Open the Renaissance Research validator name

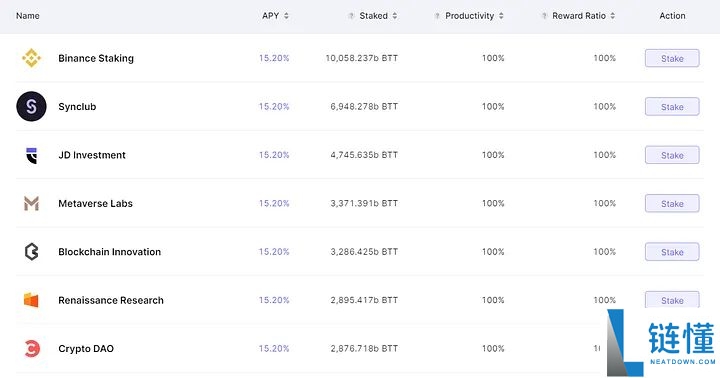111,300
